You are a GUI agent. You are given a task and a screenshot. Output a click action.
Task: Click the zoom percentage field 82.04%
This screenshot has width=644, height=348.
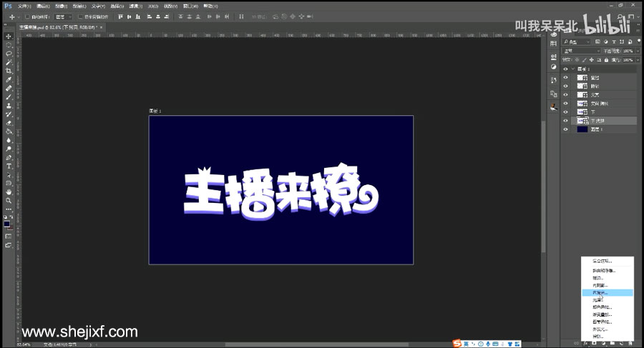pos(24,344)
